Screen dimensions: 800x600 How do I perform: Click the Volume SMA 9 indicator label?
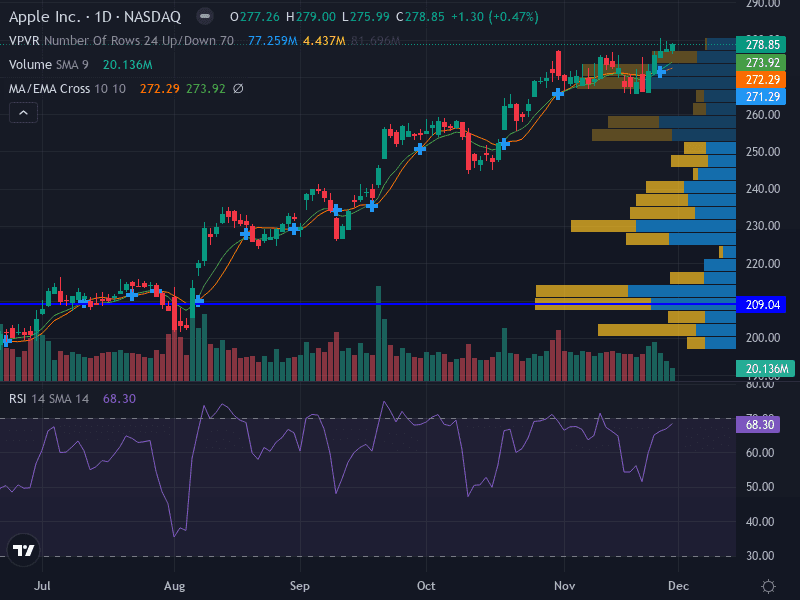pos(48,64)
